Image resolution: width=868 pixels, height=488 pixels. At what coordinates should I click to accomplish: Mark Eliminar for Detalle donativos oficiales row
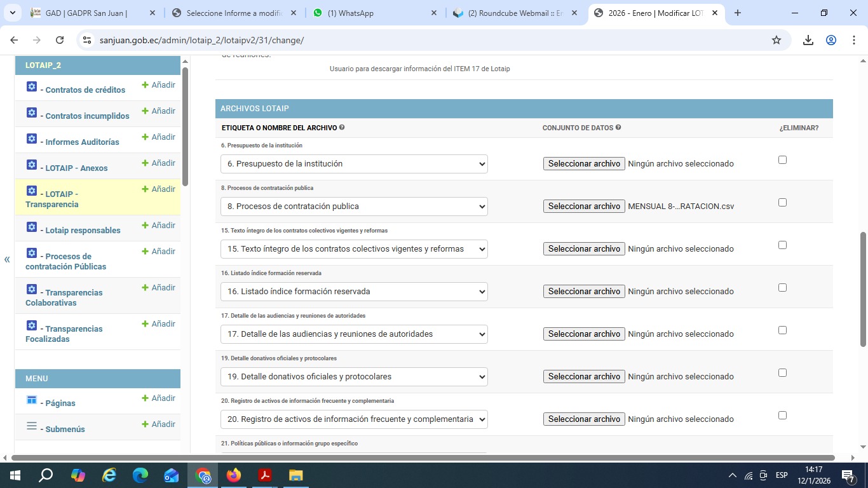[782, 373]
